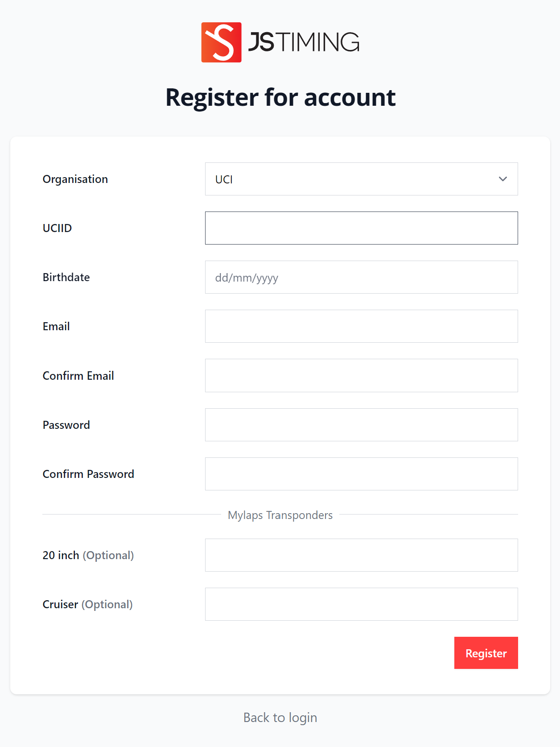
Task: Click the JS Timing logo icon
Action: point(221,41)
